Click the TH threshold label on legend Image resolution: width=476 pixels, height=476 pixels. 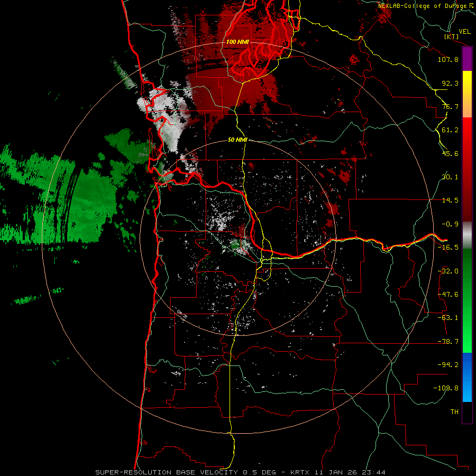pos(454,412)
